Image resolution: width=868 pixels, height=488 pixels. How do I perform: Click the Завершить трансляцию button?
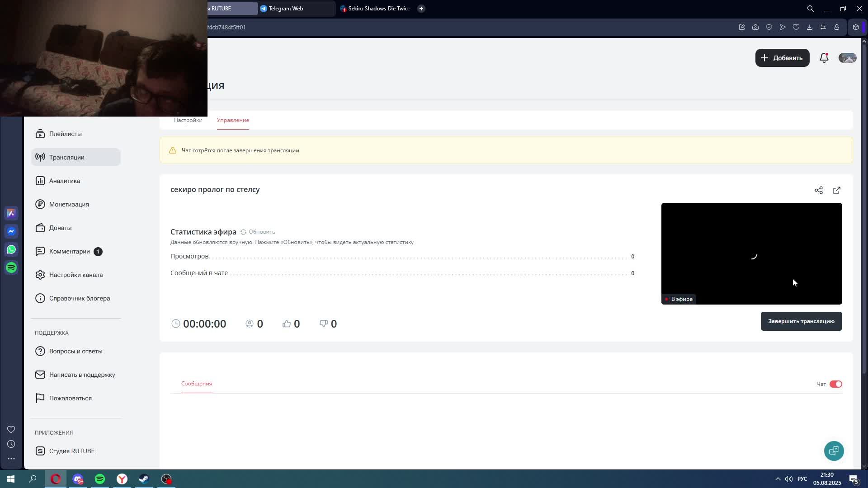point(801,321)
